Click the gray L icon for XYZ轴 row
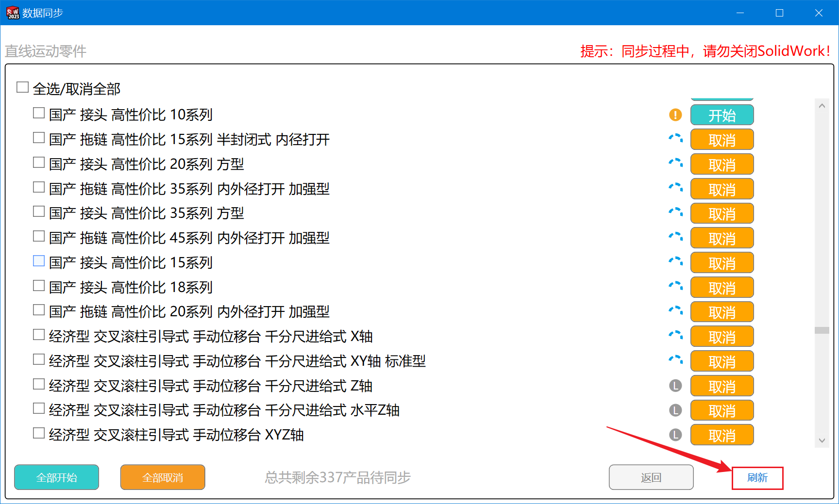 click(x=675, y=435)
